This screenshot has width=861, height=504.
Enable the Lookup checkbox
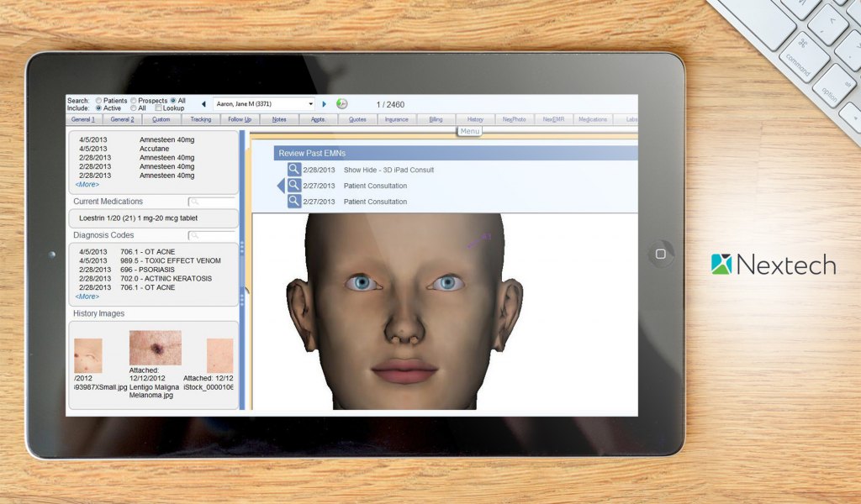coord(159,108)
